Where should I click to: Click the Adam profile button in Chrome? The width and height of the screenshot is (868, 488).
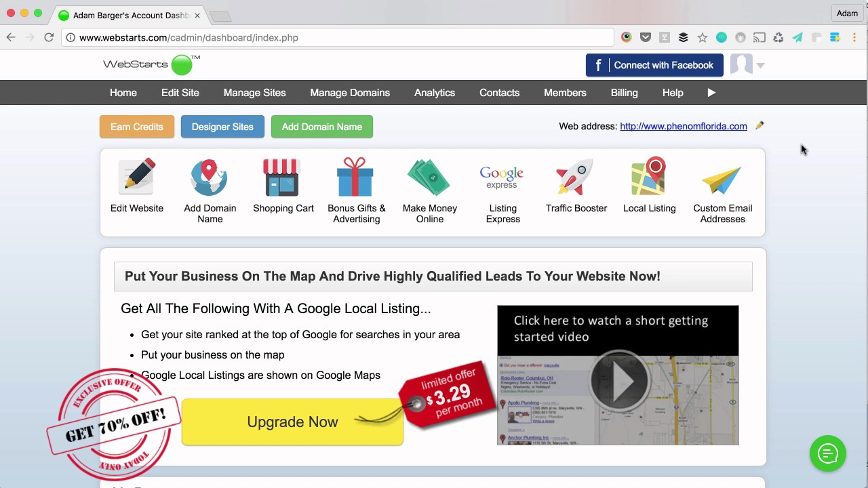(847, 14)
